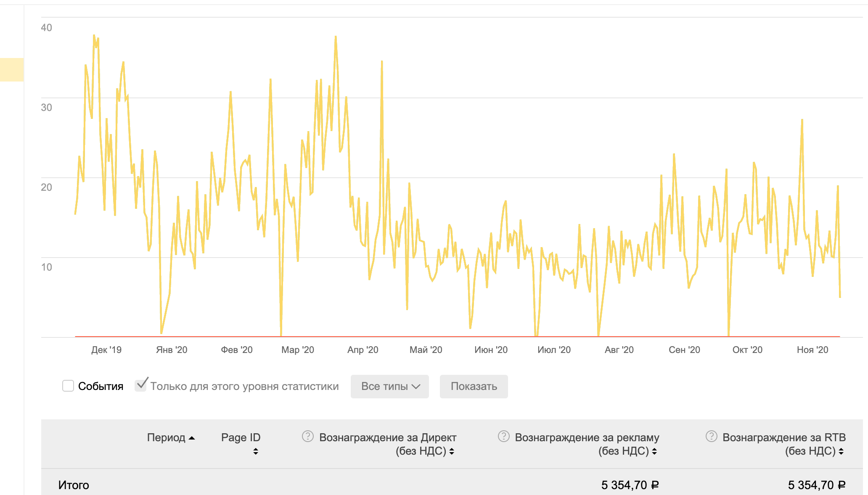Click the Итого row label
Viewport: 868px width, 495px height.
74,485
